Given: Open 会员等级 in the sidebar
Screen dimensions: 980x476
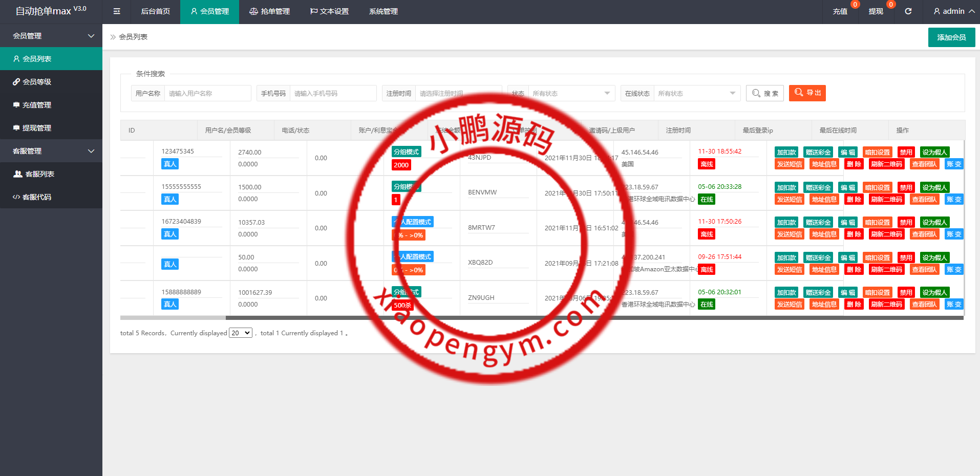Looking at the screenshot, I should (x=36, y=82).
